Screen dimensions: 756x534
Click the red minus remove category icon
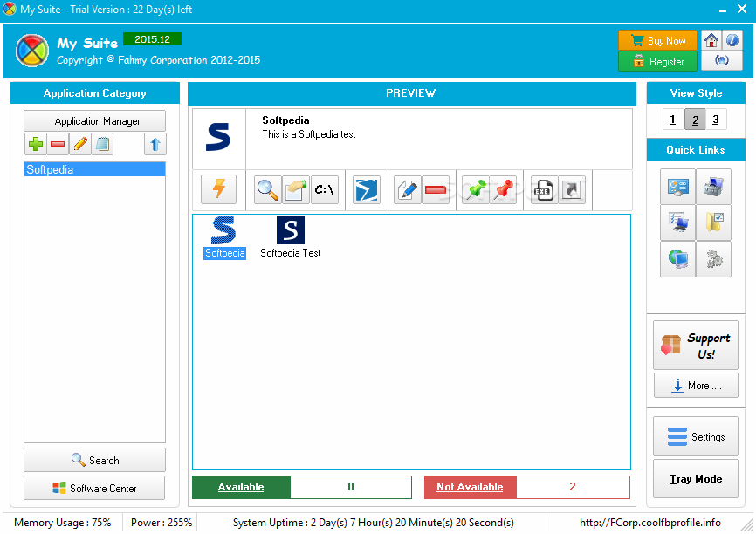coord(58,144)
